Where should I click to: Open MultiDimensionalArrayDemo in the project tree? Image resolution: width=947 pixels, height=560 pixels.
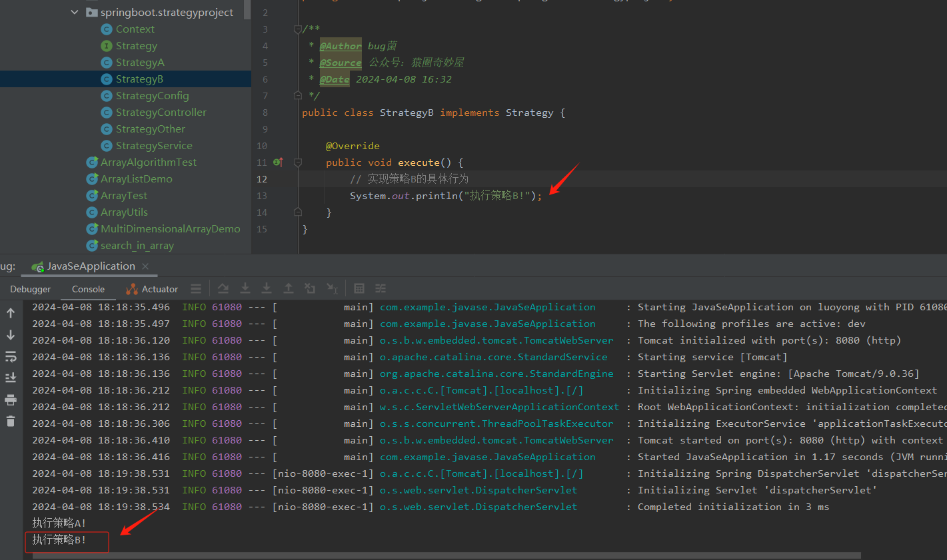tap(171, 229)
